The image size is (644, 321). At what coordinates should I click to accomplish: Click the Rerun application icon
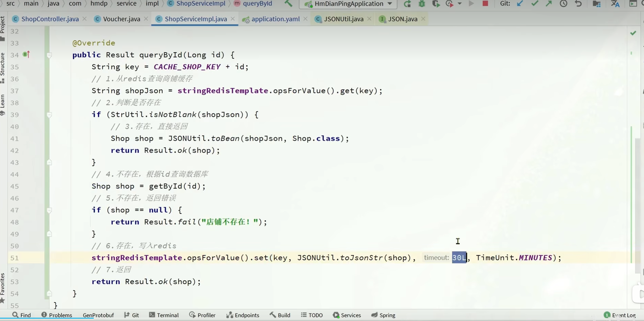coord(407,4)
